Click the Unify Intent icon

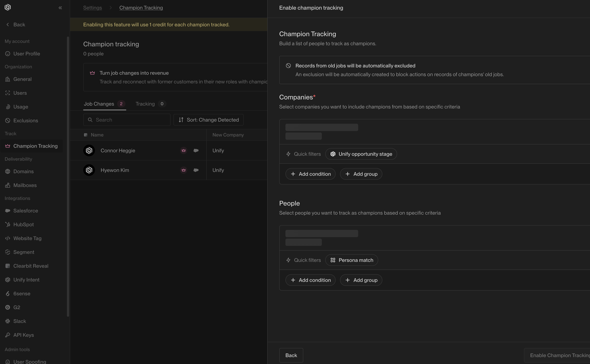point(8,280)
